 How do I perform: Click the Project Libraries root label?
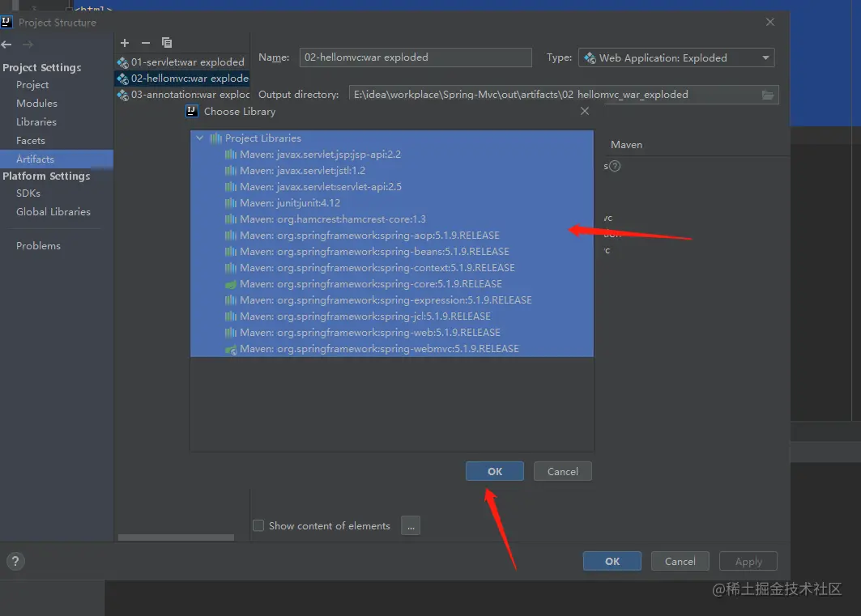263,138
